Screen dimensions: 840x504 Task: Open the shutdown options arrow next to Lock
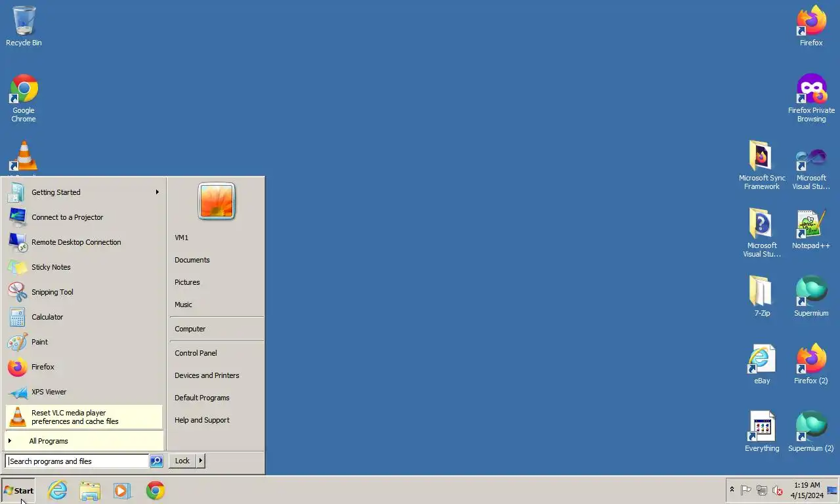pos(201,461)
